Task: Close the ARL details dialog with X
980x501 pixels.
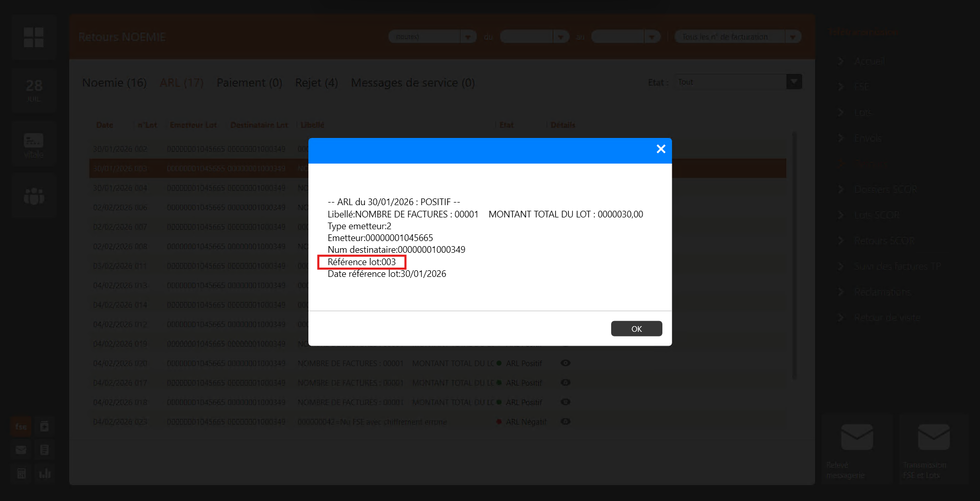Action: (x=661, y=149)
